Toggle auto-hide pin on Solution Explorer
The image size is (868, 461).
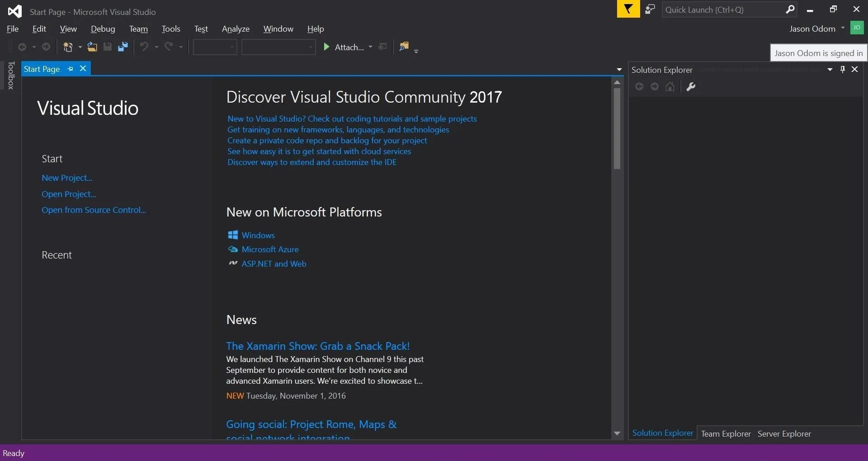click(x=842, y=69)
